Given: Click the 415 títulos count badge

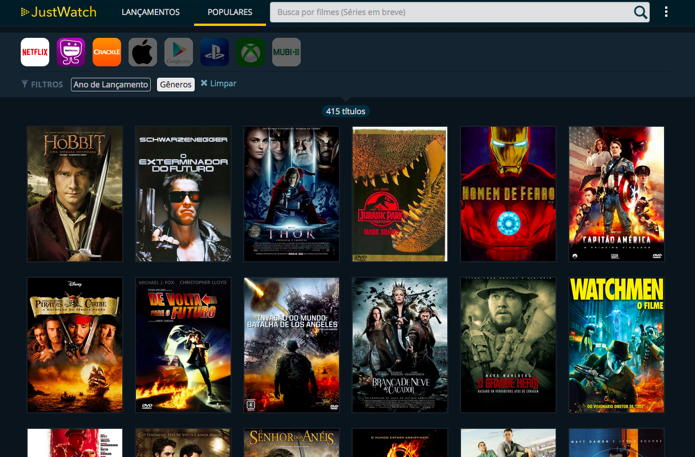Looking at the screenshot, I should pos(345,111).
